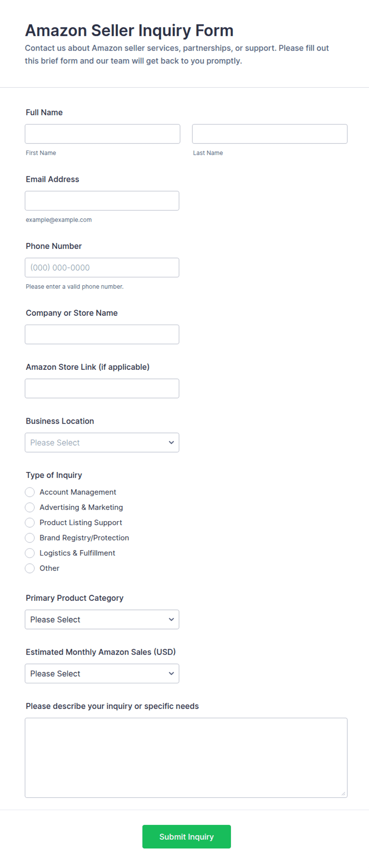Expand the Primary Product Category dropdown
The image size is (369, 868).
[102, 619]
